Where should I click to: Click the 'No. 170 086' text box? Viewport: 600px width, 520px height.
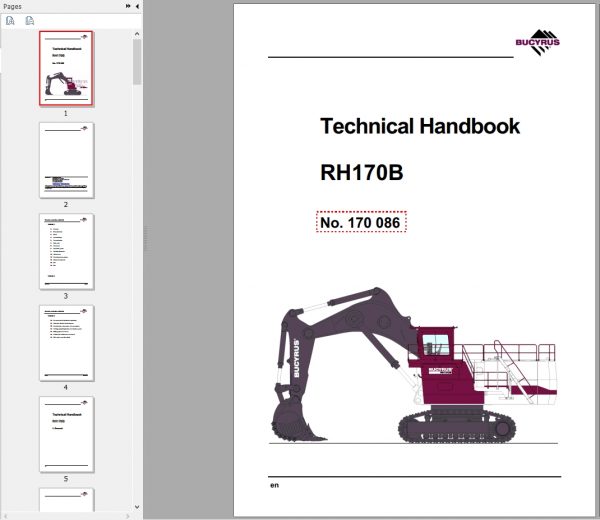(x=361, y=222)
